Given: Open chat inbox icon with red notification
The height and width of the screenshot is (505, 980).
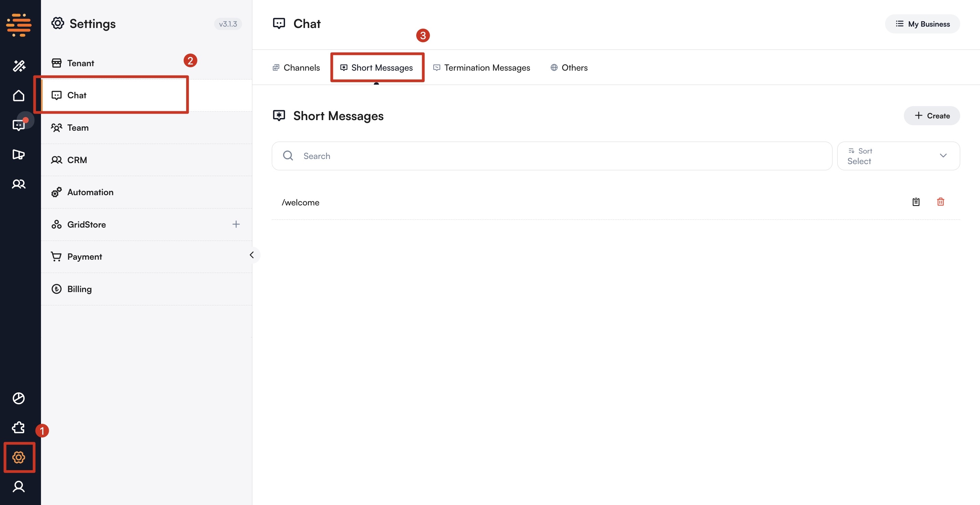Looking at the screenshot, I should 19,125.
